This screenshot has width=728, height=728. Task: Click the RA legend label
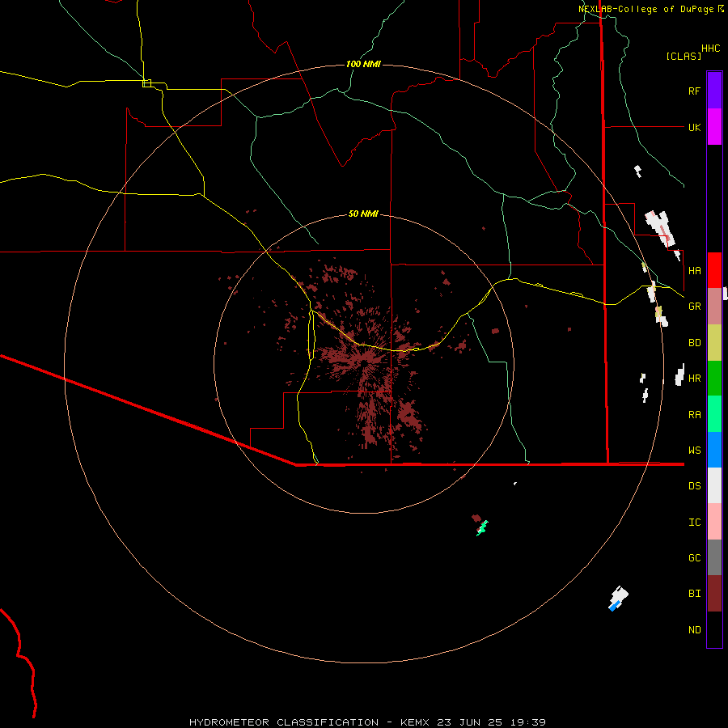[694, 415]
